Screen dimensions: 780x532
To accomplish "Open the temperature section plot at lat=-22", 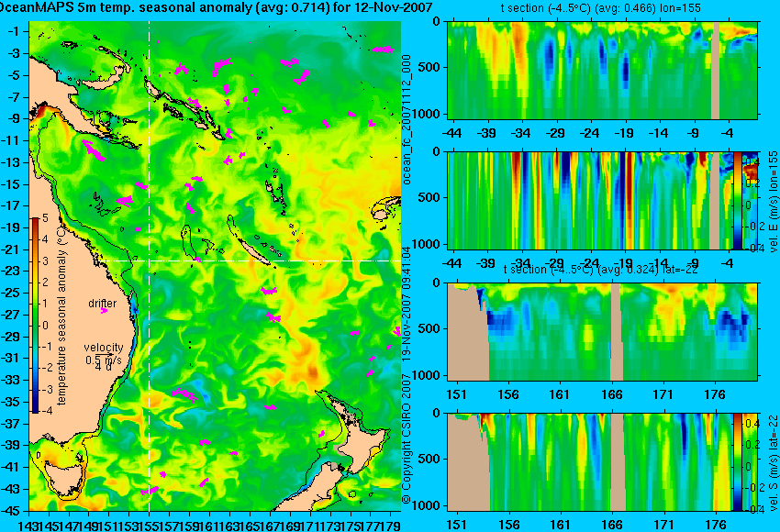I will 602,332.
